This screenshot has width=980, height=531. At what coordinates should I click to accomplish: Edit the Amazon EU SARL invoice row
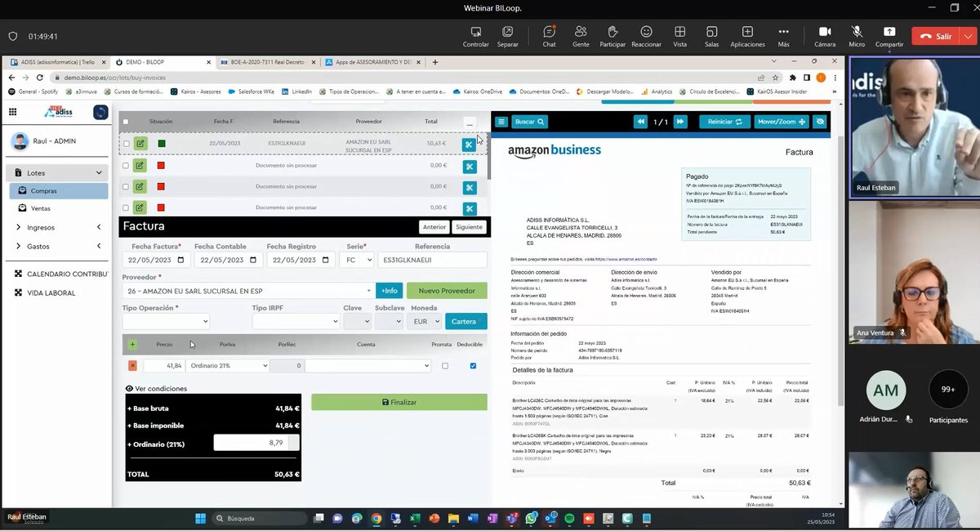140,144
